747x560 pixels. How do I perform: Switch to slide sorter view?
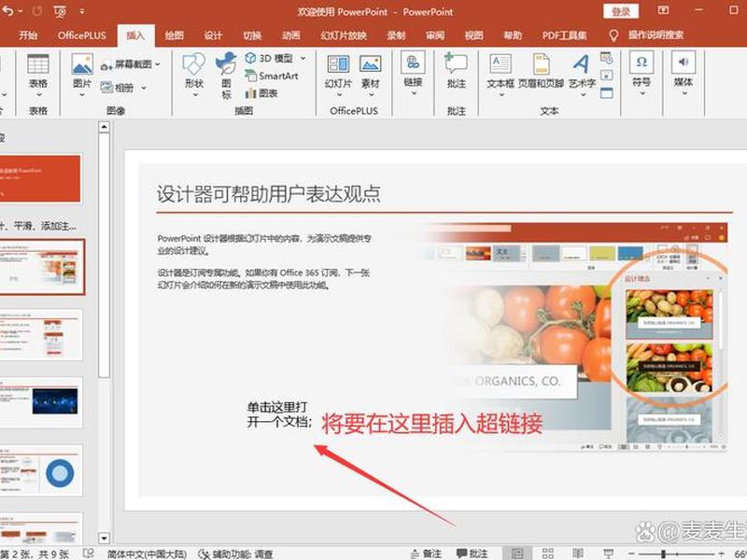[x=548, y=553]
